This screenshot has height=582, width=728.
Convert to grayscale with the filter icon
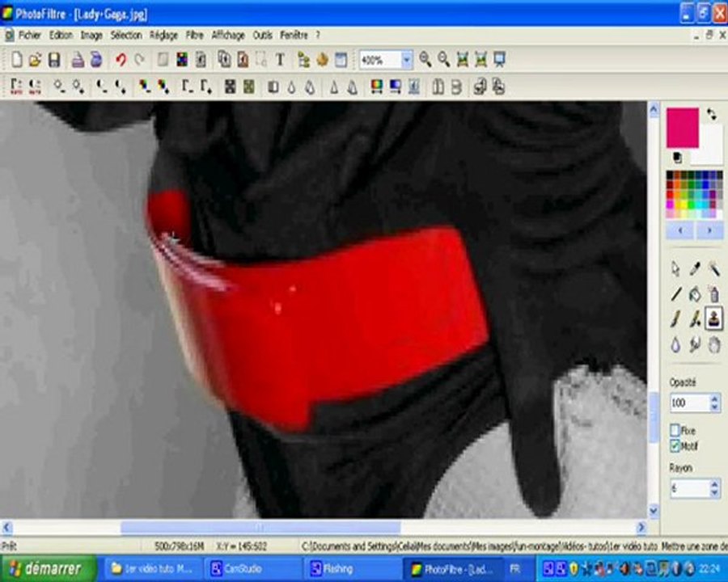(x=230, y=86)
